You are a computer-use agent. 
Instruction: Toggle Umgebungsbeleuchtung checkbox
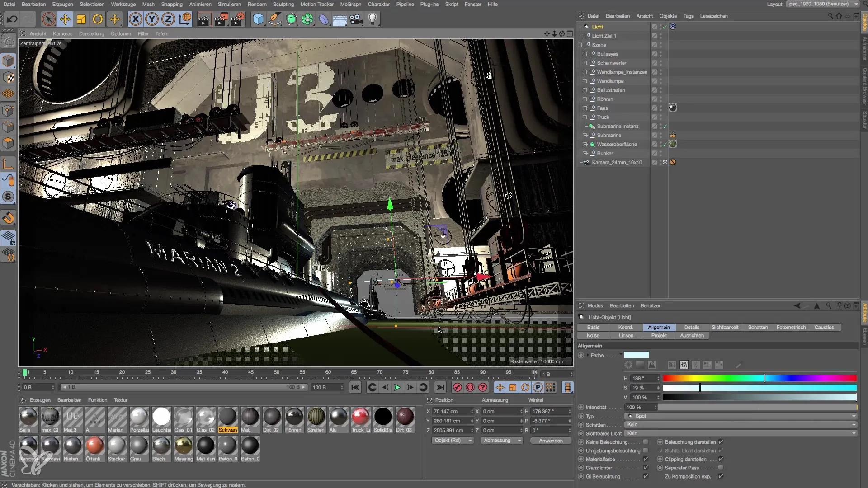646,450
